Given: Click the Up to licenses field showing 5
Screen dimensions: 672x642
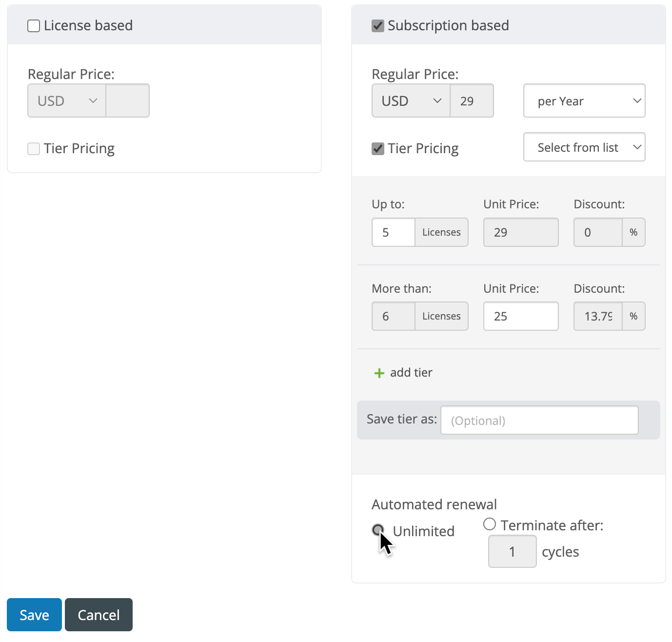Looking at the screenshot, I should coord(394,232).
